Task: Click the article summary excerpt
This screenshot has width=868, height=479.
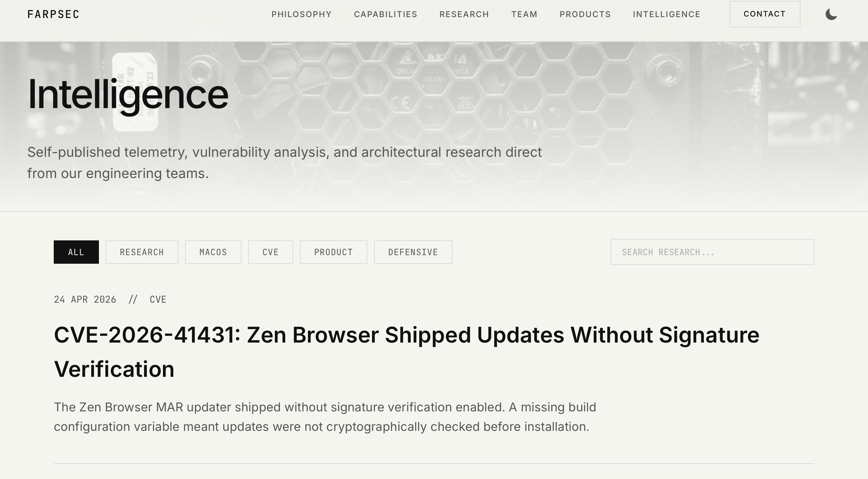Action: [325, 417]
